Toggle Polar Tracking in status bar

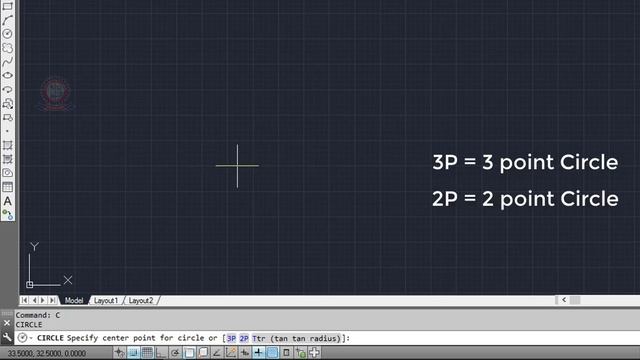[175, 352]
